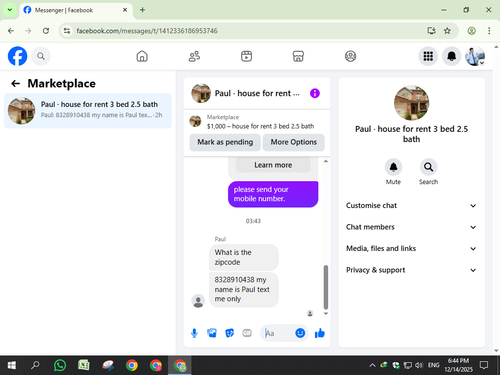Click ENG language indicator
Viewport: 500px width, 375px height.
tap(433, 366)
